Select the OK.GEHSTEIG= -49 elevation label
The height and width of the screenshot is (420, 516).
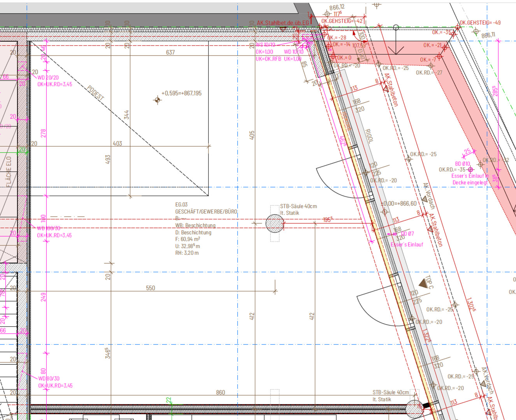pos(480,23)
